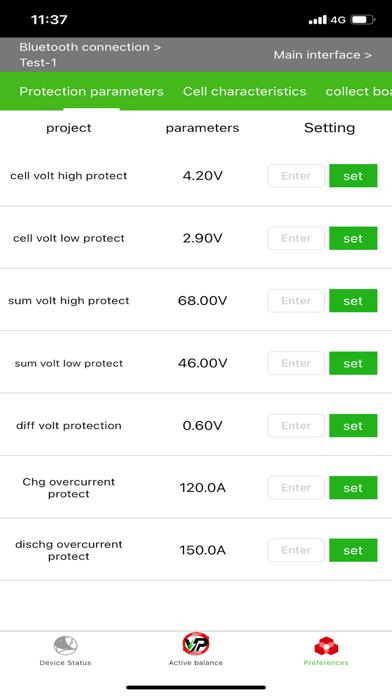The height and width of the screenshot is (696, 392).
Task: Focus cell volt high protect input field
Action: coord(296,176)
